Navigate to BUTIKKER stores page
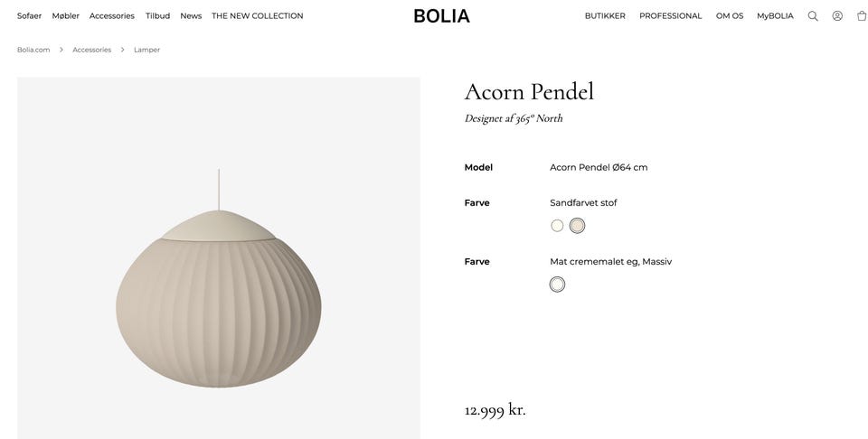The width and height of the screenshot is (868, 439). click(605, 16)
